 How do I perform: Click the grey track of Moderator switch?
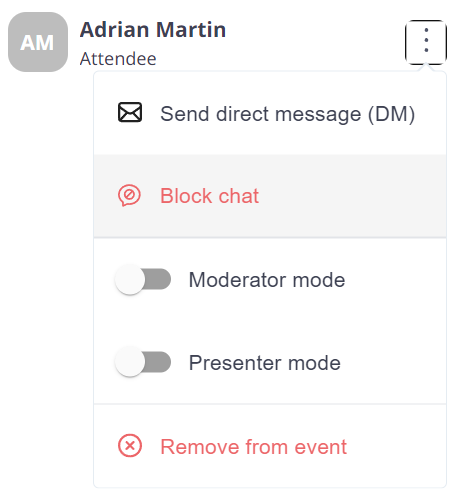(x=158, y=279)
